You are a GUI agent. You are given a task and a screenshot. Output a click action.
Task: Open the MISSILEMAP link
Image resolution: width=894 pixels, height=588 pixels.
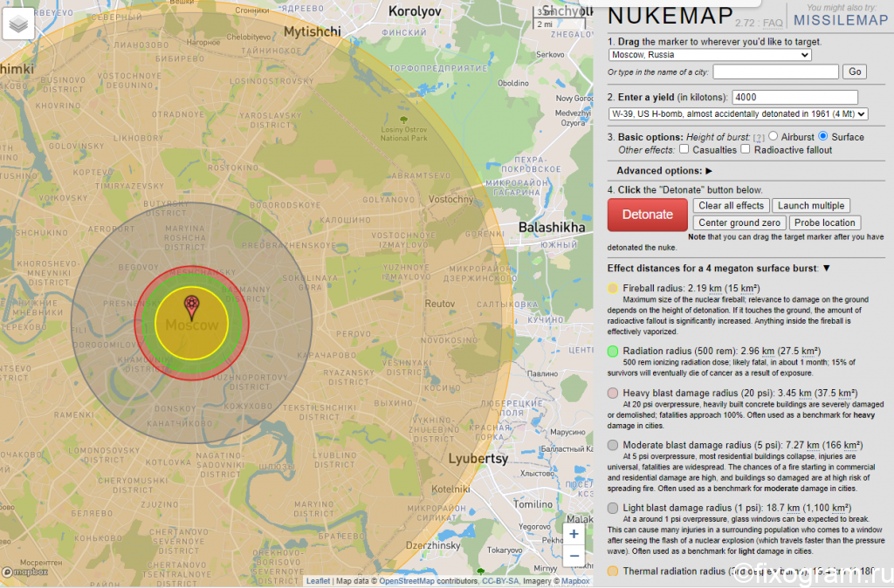coord(841,20)
